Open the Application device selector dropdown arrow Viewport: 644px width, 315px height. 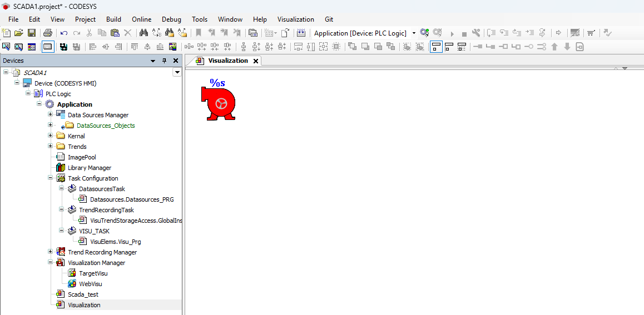(x=414, y=33)
